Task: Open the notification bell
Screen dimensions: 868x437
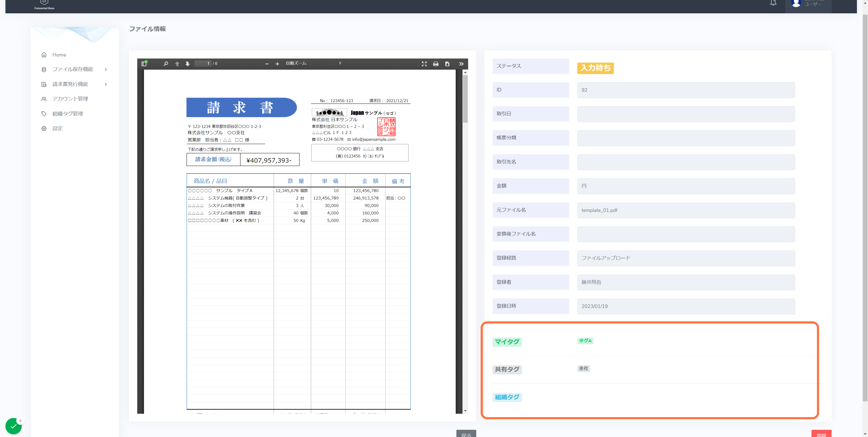Action: point(773,3)
